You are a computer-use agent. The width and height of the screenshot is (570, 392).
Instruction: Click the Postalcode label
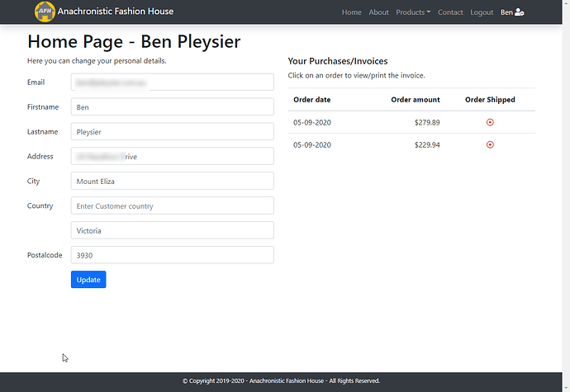(45, 255)
